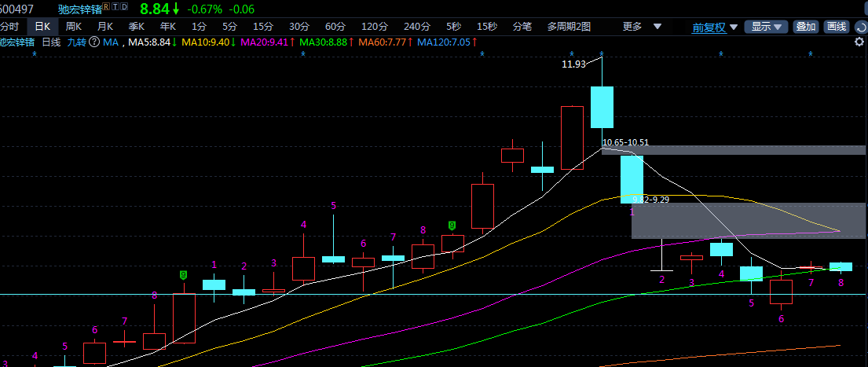Click the leftmost blue star event marker
The width and height of the screenshot is (868, 367).
click(x=35, y=54)
